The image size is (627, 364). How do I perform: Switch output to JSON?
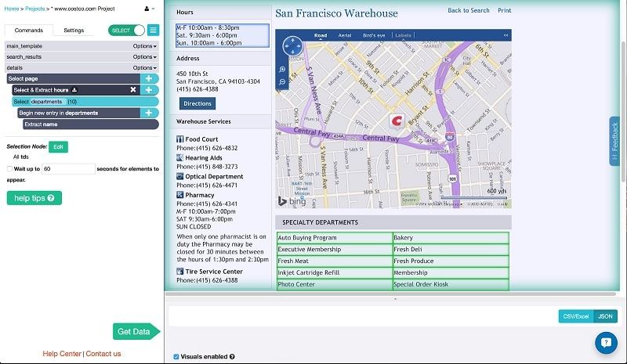click(x=605, y=316)
